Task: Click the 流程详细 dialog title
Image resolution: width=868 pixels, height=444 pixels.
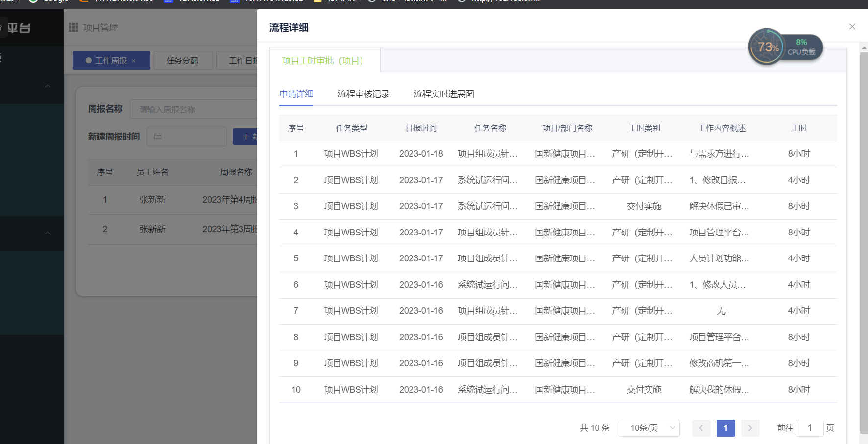Action: [x=289, y=28]
